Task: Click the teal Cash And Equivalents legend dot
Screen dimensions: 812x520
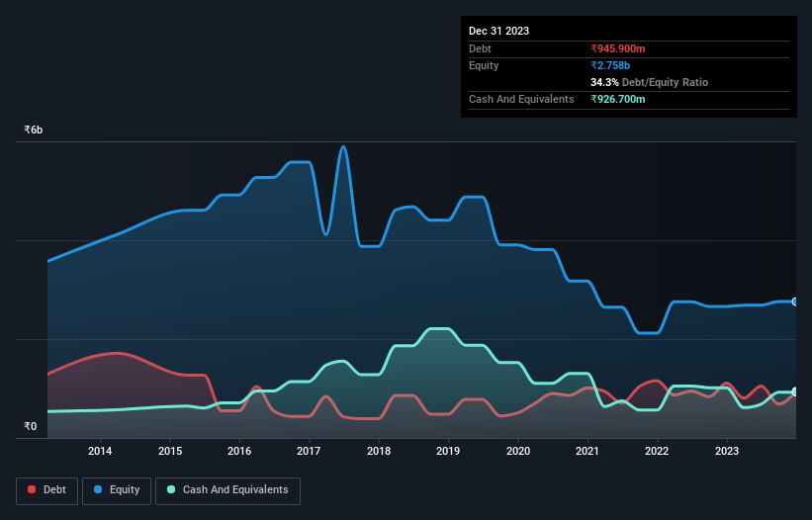Action: 172,490
